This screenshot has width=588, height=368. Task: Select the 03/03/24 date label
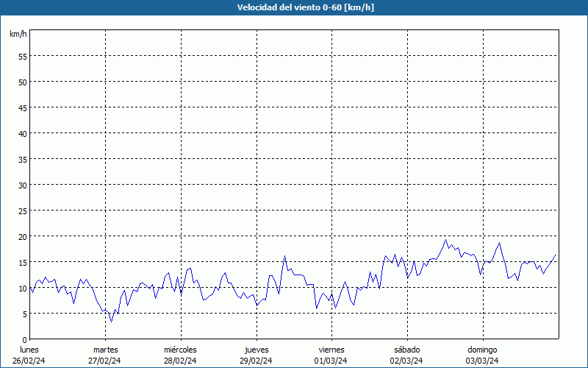coord(482,361)
